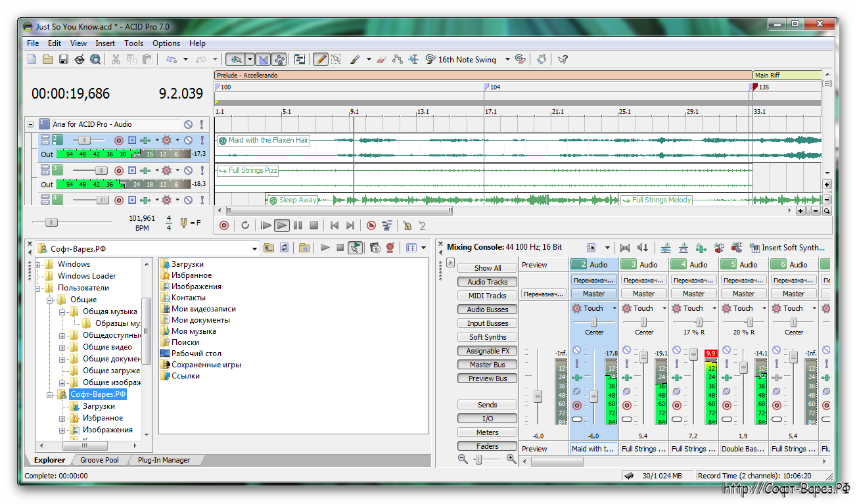Toggle Automatic Crossfades toolbar button
This screenshot has width=857, height=504.
pos(263,59)
